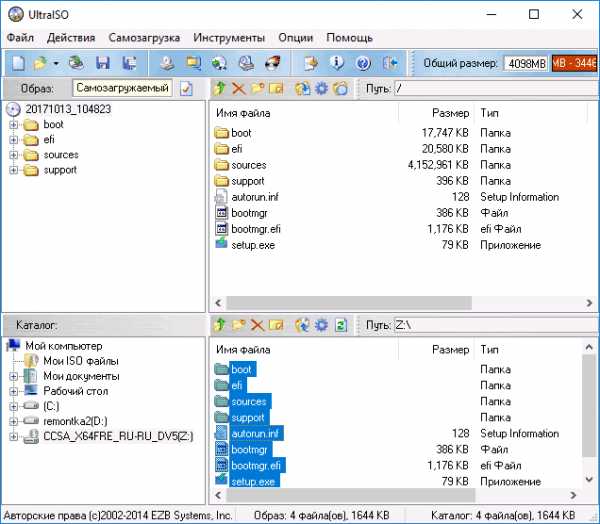Open the dropdown arrow beside Open icon
Screen dimensions: 600x524
[56, 63]
